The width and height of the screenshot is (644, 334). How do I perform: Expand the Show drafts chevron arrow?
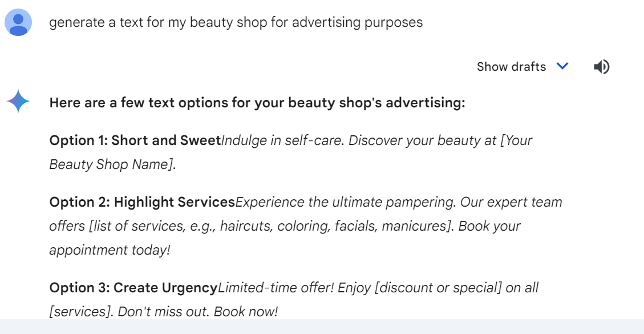(x=562, y=66)
